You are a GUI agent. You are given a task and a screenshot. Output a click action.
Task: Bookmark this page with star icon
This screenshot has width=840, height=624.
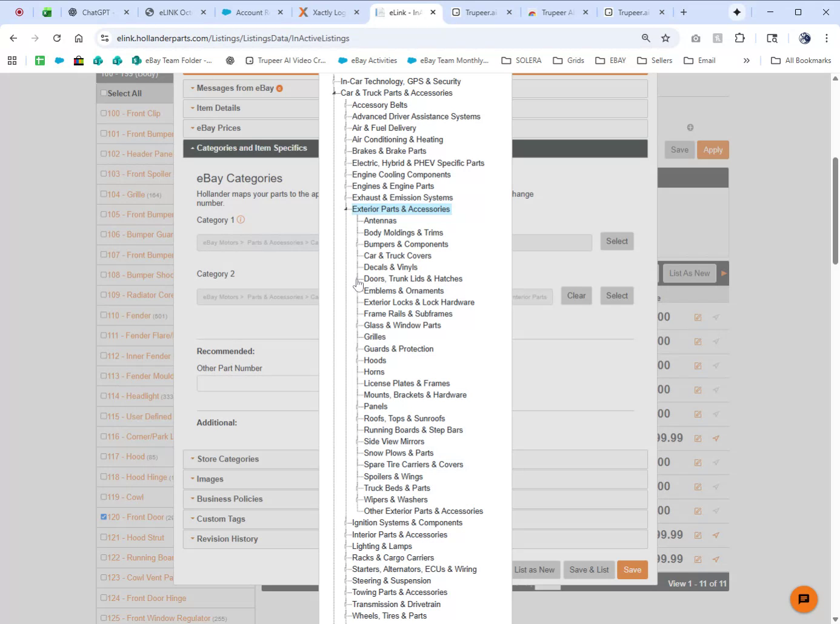tap(665, 38)
